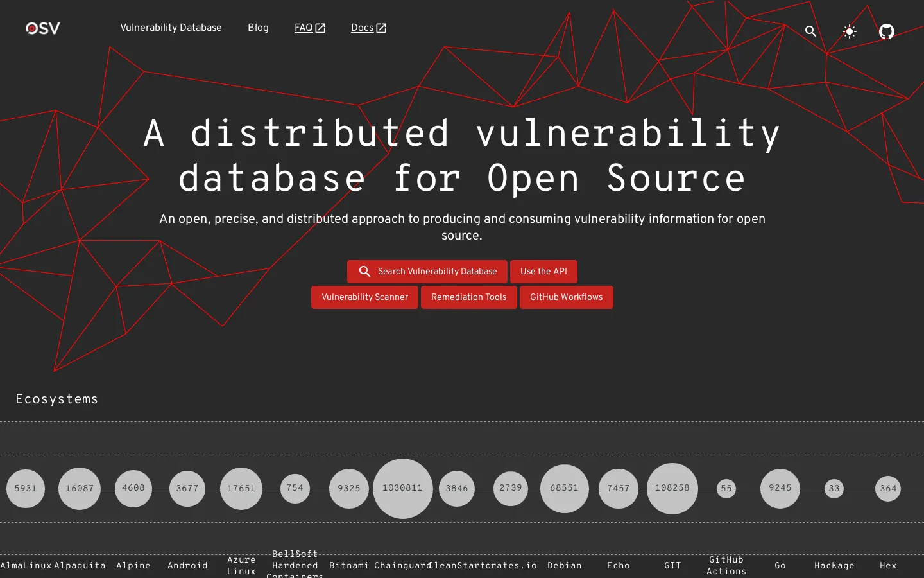Toggle the light/dark theme sun icon
The height and width of the screenshot is (578, 924).
(x=850, y=31)
